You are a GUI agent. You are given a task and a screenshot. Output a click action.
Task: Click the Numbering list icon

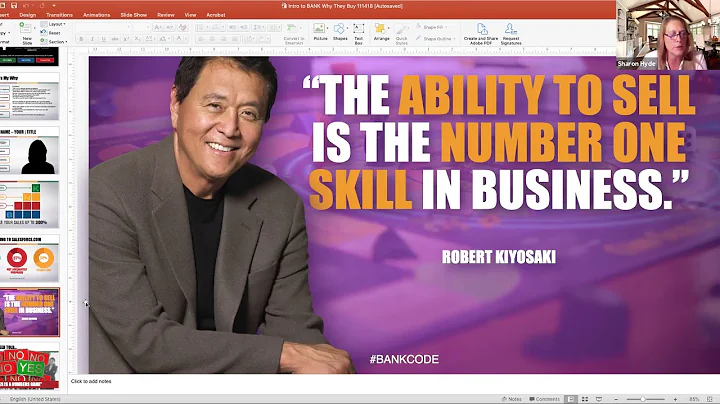pyautogui.click(x=218, y=28)
